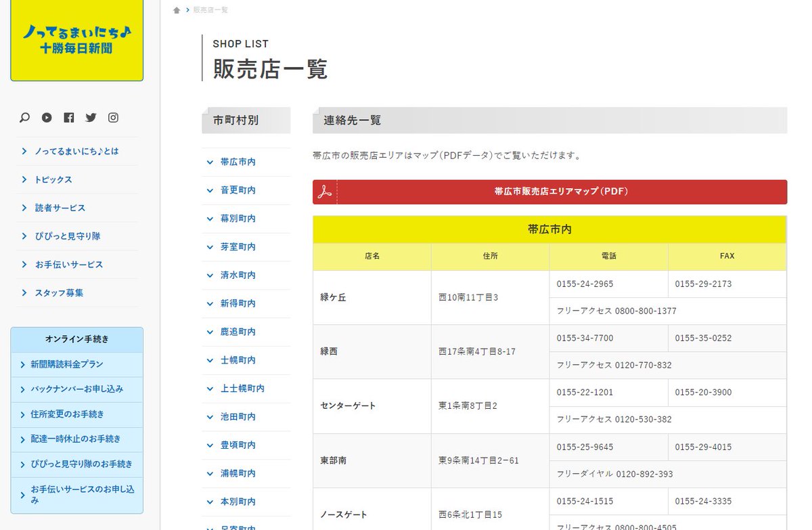
Task: Click the 連絡先一覧 section heading
Action: pos(549,120)
